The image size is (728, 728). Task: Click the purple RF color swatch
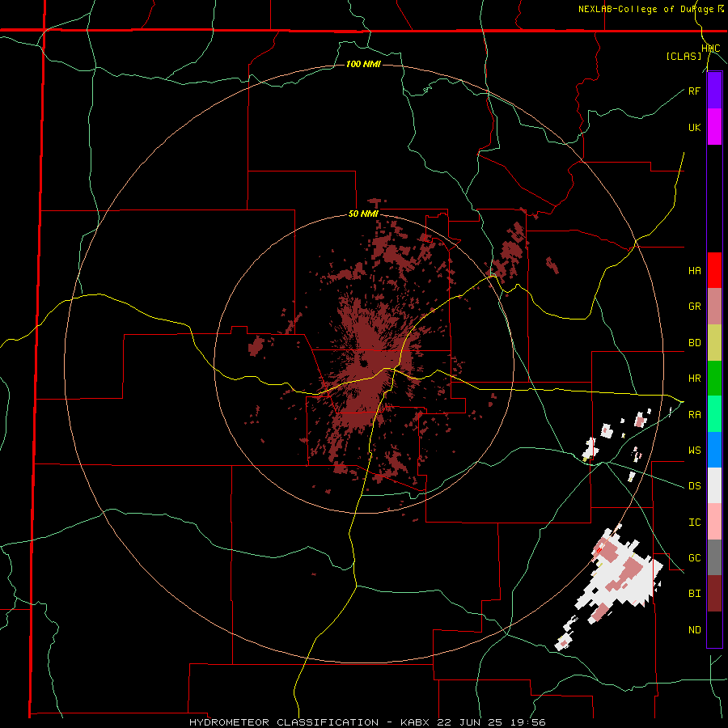pos(714,91)
